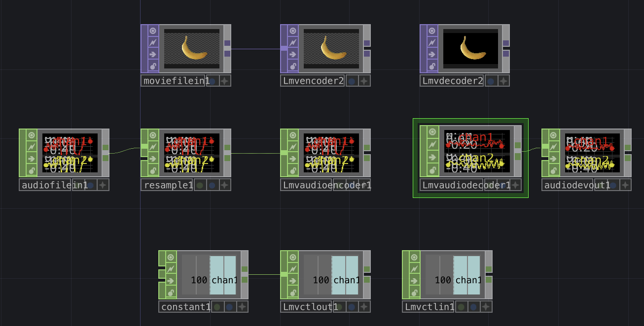Image resolution: width=644 pixels, height=326 pixels.
Task: Toggle the viewer circle on Lmvctlin1
Action: click(x=414, y=257)
